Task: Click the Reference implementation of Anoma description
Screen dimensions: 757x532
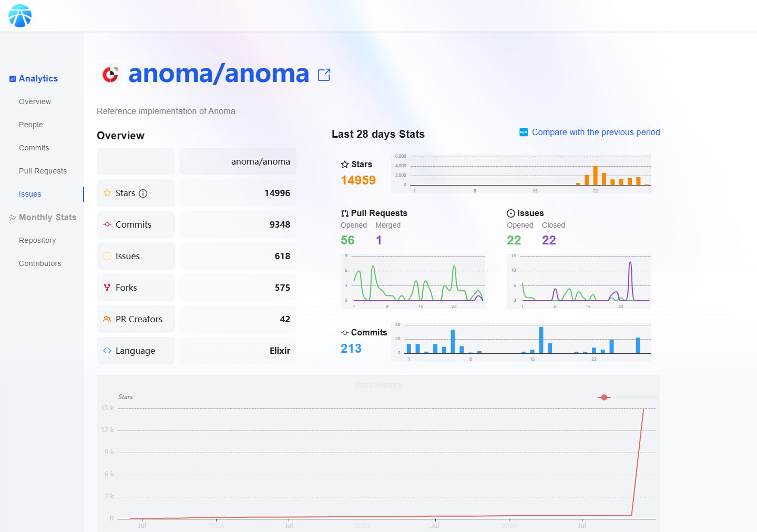Action: click(x=166, y=111)
